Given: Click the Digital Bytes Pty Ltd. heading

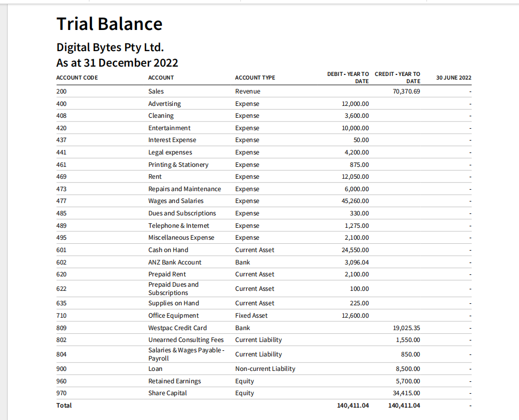Looking at the screenshot, I should coord(110,48).
